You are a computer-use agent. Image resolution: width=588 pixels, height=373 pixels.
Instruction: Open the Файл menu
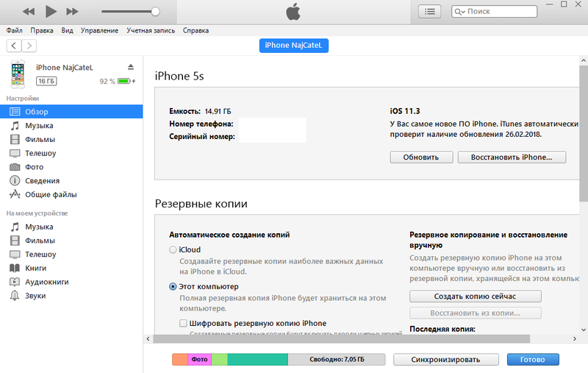(14, 30)
